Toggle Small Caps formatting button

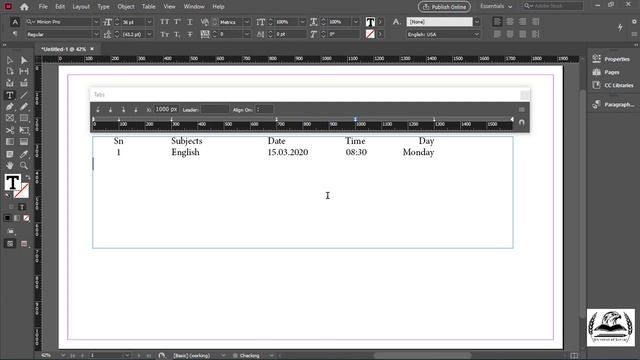click(x=164, y=34)
